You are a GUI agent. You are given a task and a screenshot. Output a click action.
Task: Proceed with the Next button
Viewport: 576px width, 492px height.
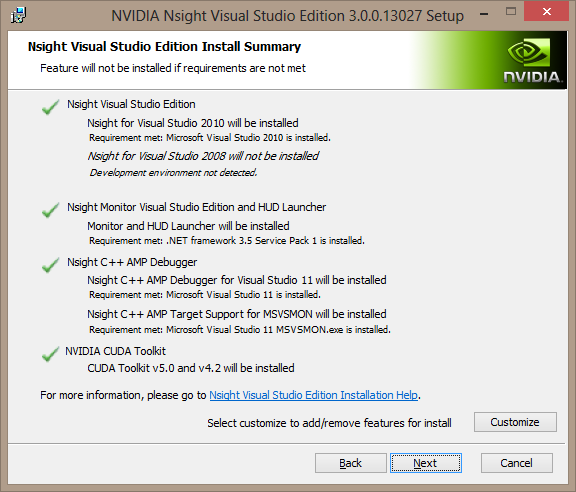pyautogui.click(x=426, y=463)
